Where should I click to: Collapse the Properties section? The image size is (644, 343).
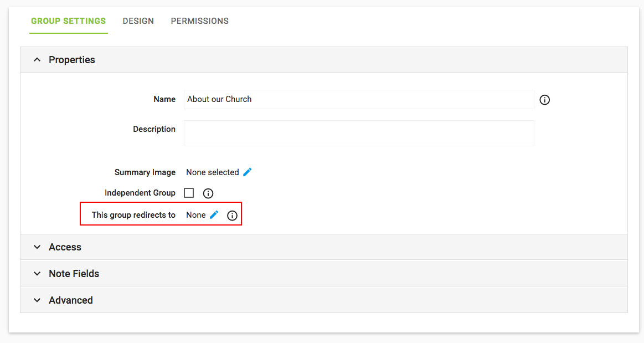click(37, 60)
